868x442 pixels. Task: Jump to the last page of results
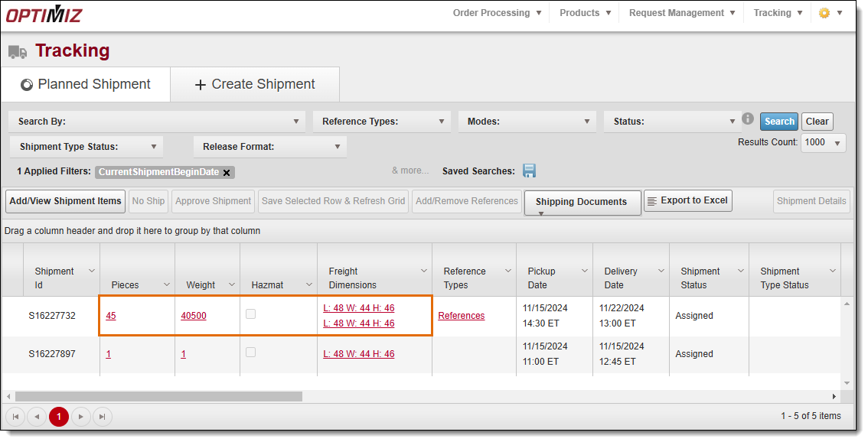click(x=103, y=417)
